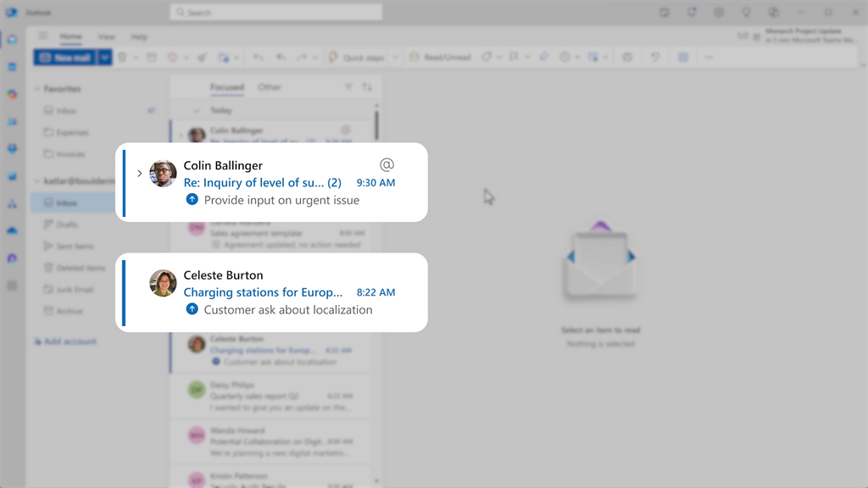Open the Calendar app in left rail

tap(12, 67)
